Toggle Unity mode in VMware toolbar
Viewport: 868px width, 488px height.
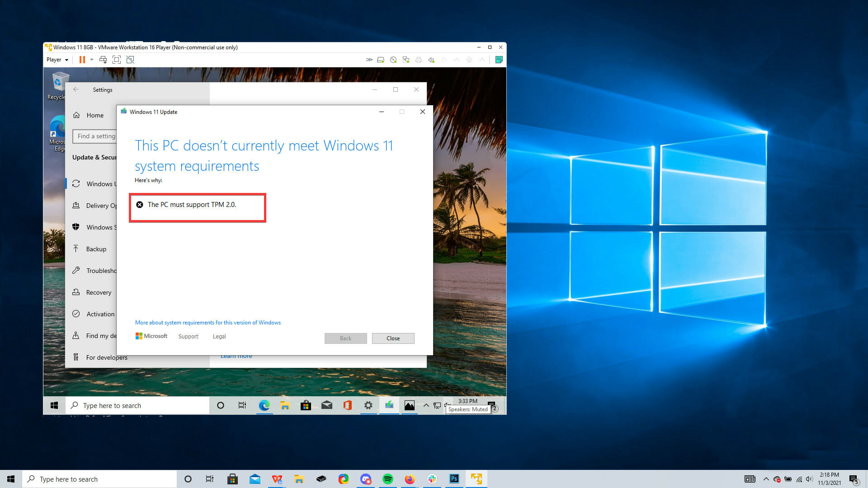[x=130, y=59]
